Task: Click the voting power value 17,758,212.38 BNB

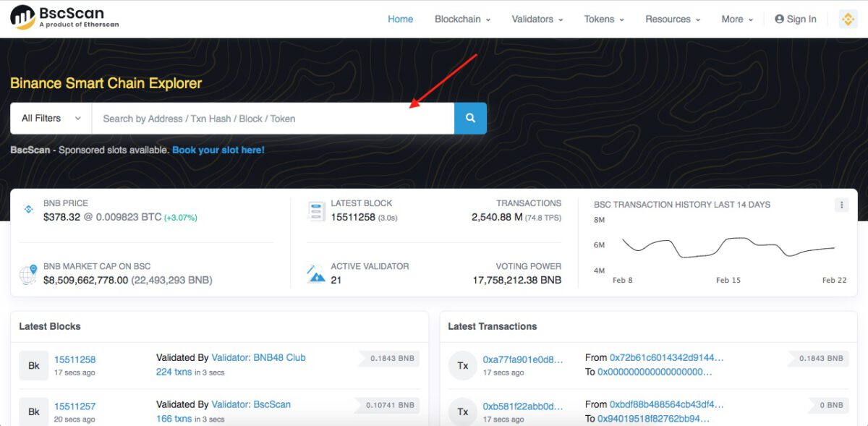Action: [x=516, y=280]
